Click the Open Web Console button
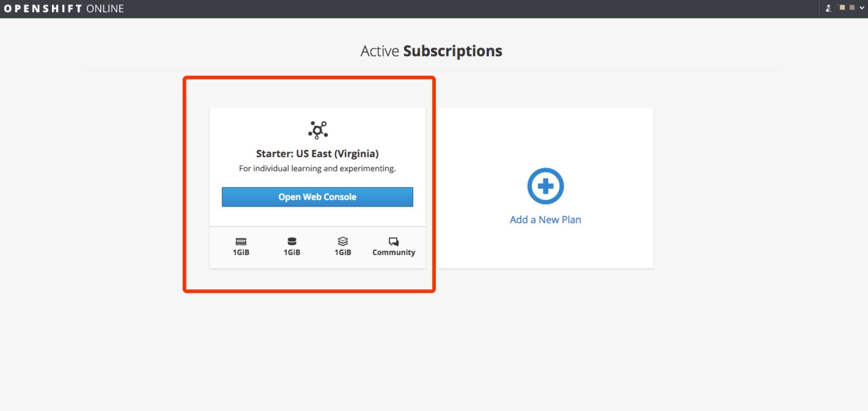Viewport: 868px width, 411px height. coord(317,197)
